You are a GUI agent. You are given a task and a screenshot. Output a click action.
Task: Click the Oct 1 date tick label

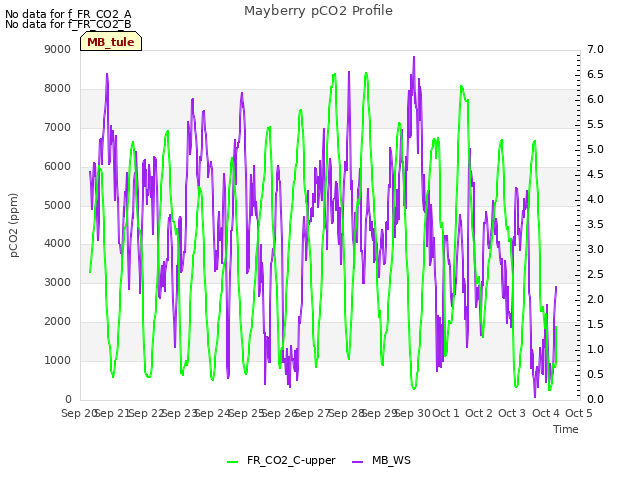446,413
